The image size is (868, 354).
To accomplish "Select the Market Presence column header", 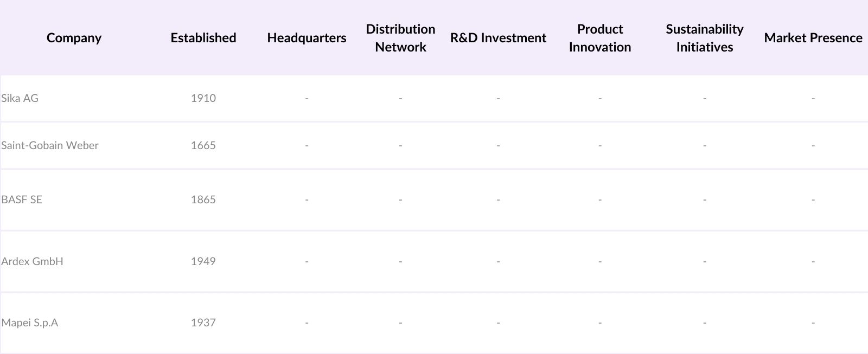I will coord(813,38).
